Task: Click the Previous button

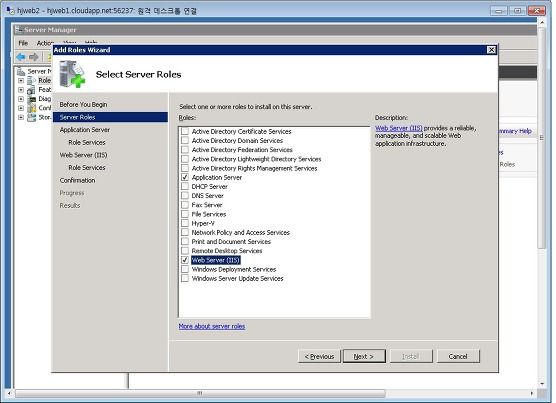Action: click(319, 357)
